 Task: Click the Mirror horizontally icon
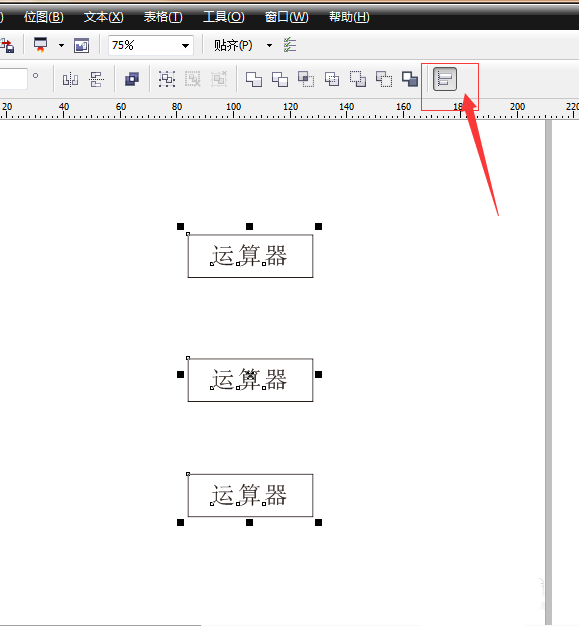pos(70,79)
